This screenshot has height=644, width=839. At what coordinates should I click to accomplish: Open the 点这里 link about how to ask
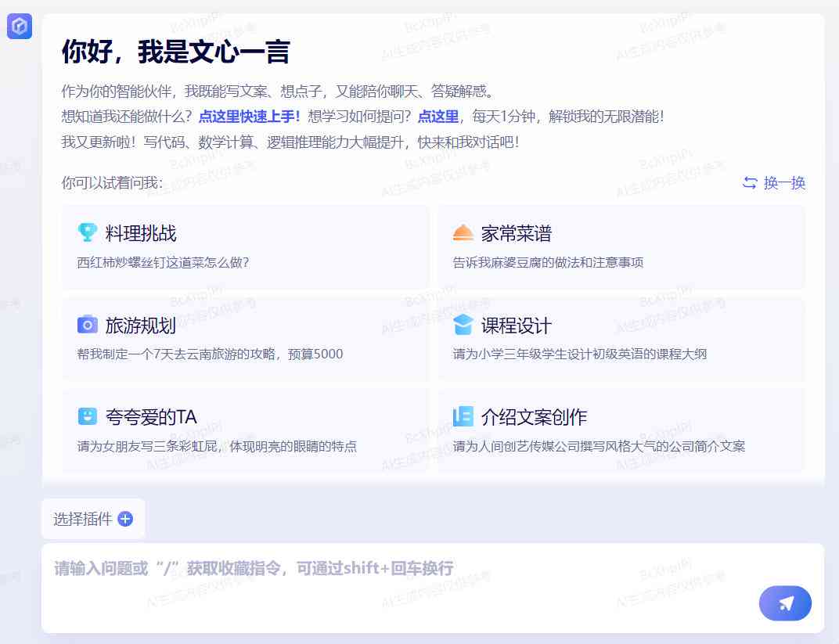438,117
